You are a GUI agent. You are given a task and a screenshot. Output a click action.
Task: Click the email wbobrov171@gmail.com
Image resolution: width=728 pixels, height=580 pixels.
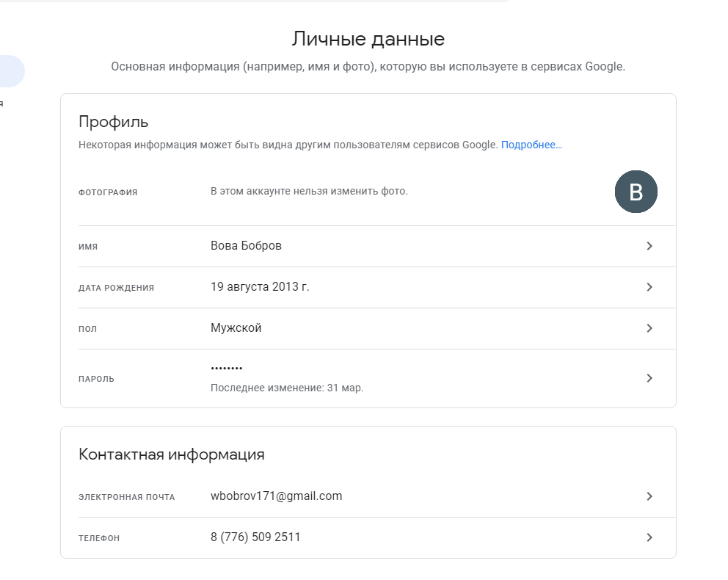point(276,496)
